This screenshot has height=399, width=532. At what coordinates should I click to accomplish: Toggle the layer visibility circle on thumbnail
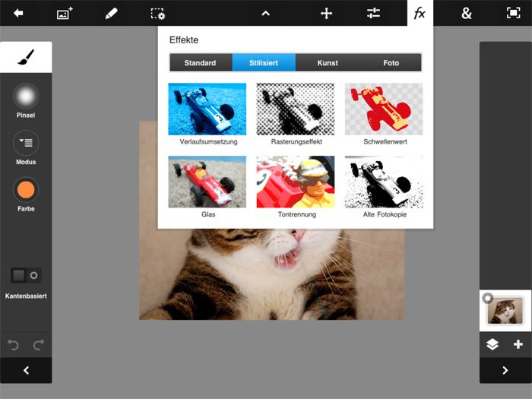[x=488, y=298]
